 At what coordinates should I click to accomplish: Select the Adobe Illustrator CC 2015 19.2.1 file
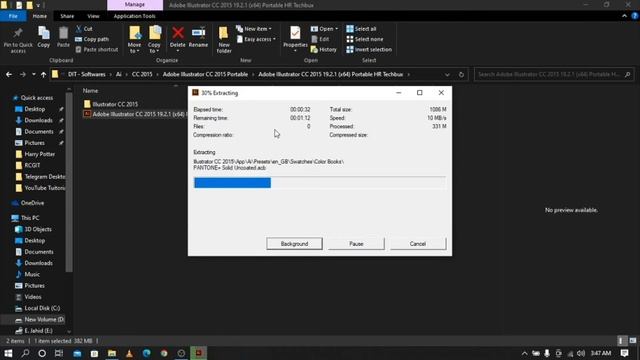(135, 114)
